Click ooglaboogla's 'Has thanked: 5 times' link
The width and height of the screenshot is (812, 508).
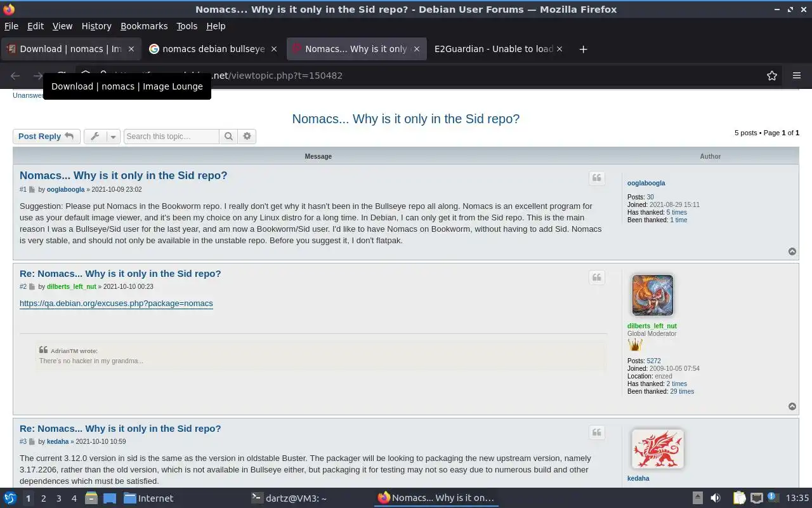tap(676, 213)
